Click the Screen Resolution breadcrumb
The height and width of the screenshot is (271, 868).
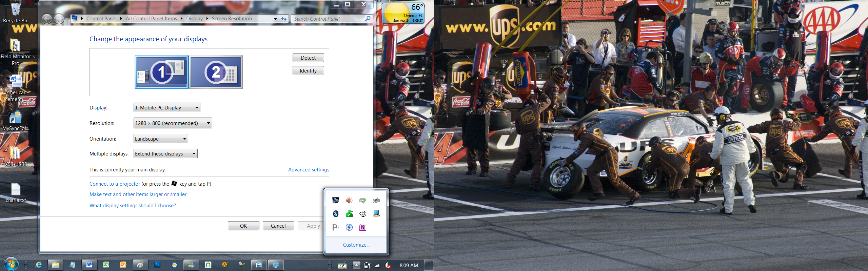pos(232,19)
